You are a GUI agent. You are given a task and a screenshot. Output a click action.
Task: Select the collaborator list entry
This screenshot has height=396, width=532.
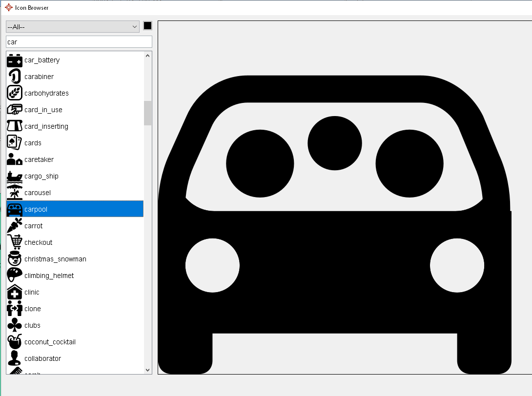click(42, 358)
